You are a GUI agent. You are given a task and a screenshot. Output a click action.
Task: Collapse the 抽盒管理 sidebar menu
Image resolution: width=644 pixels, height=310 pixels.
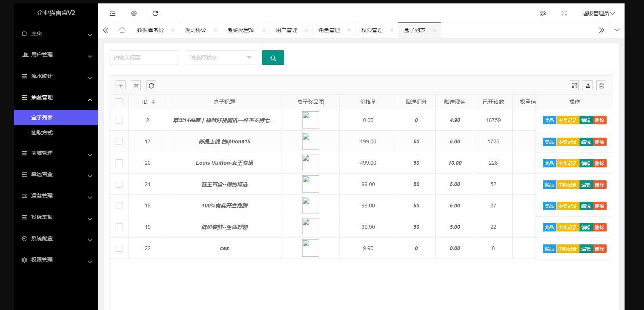56,98
